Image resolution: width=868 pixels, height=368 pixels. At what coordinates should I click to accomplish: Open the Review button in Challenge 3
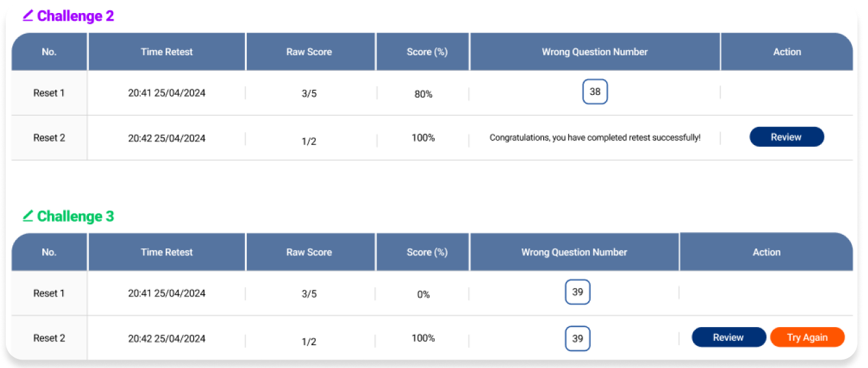[x=728, y=337]
